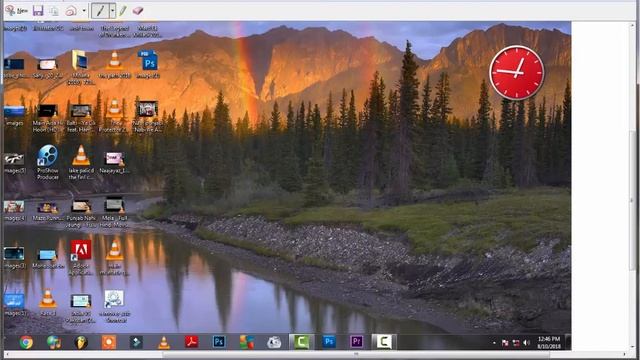Viewport: 640px width, 360px height.
Task: Click the Adobe Acrobat taskbar icon
Action: click(x=191, y=342)
